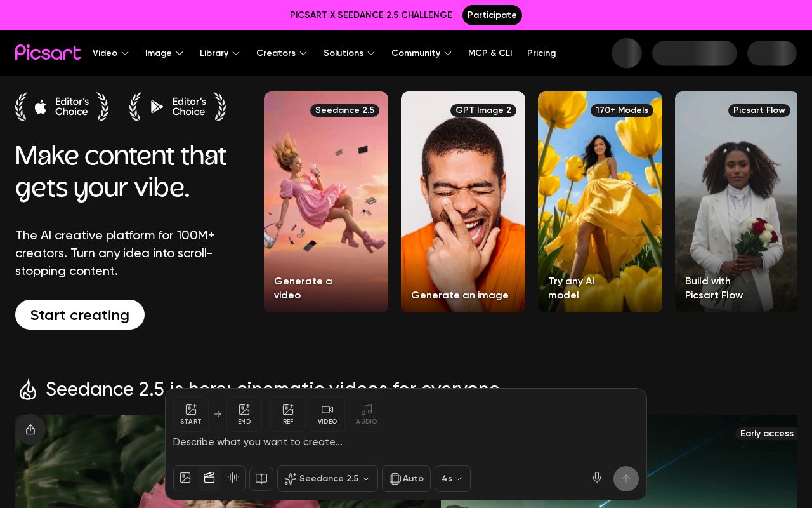Open the Generate an image card
Image resolution: width=812 pixels, height=508 pixels.
coord(463,202)
